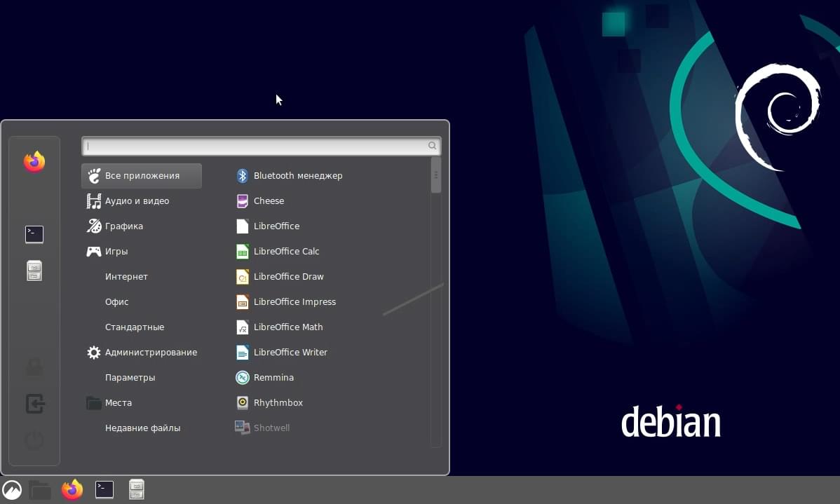Image resolution: width=840 pixels, height=504 pixels.
Task: Select the Все приложения category
Action: [142, 176]
